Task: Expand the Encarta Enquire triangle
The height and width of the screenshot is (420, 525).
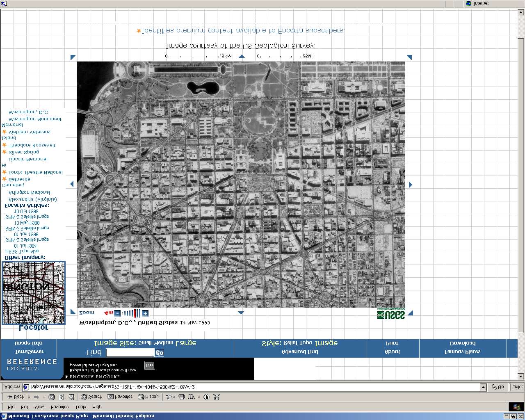Action: (x=67, y=377)
